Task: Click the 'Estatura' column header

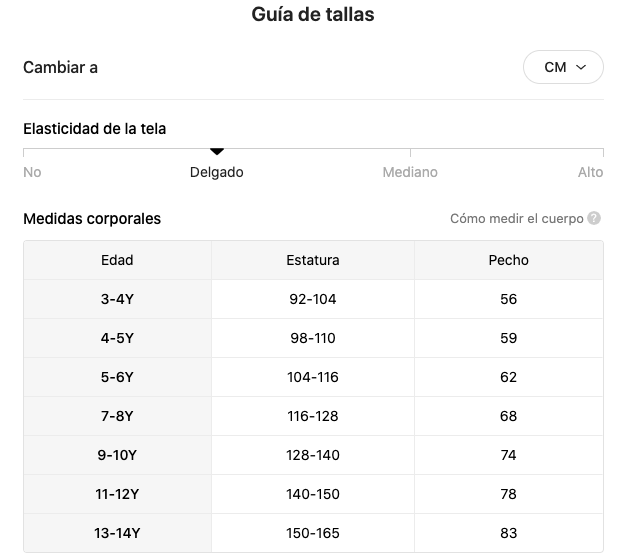Action: 313,260
